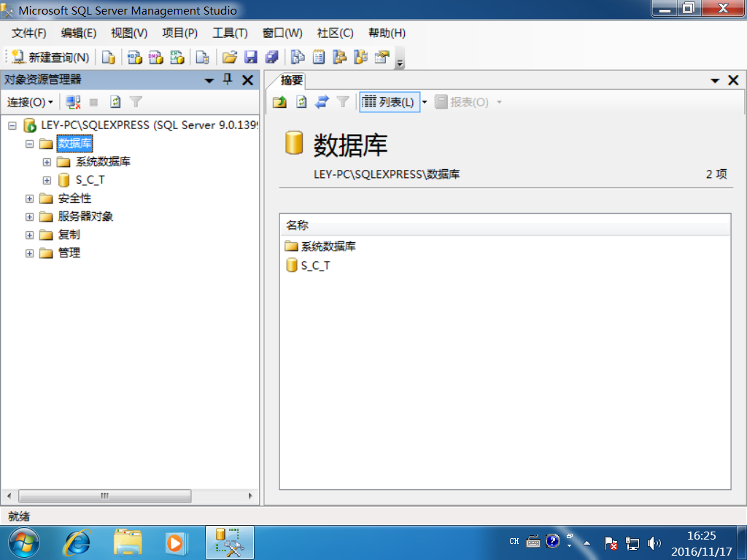Click the Analysis Services MDX Query icon
This screenshot has width=747, height=560.
135,57
